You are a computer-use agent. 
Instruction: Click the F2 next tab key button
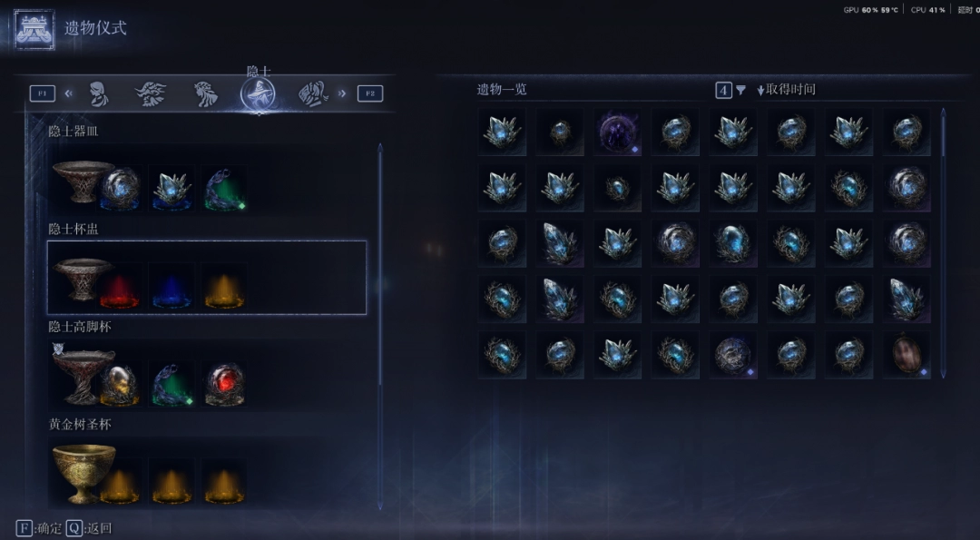tap(370, 93)
